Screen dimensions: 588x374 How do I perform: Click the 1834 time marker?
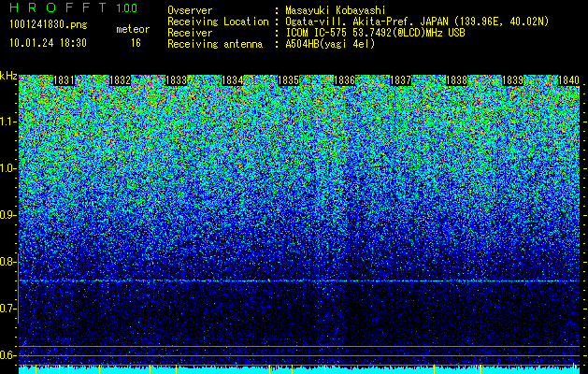pyautogui.click(x=233, y=80)
